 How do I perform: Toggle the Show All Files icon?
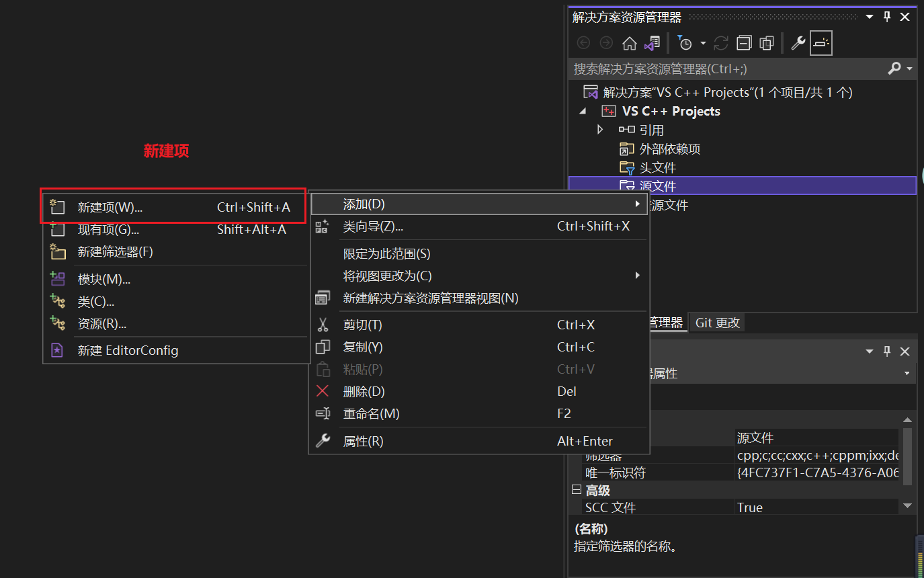pyautogui.click(x=767, y=44)
